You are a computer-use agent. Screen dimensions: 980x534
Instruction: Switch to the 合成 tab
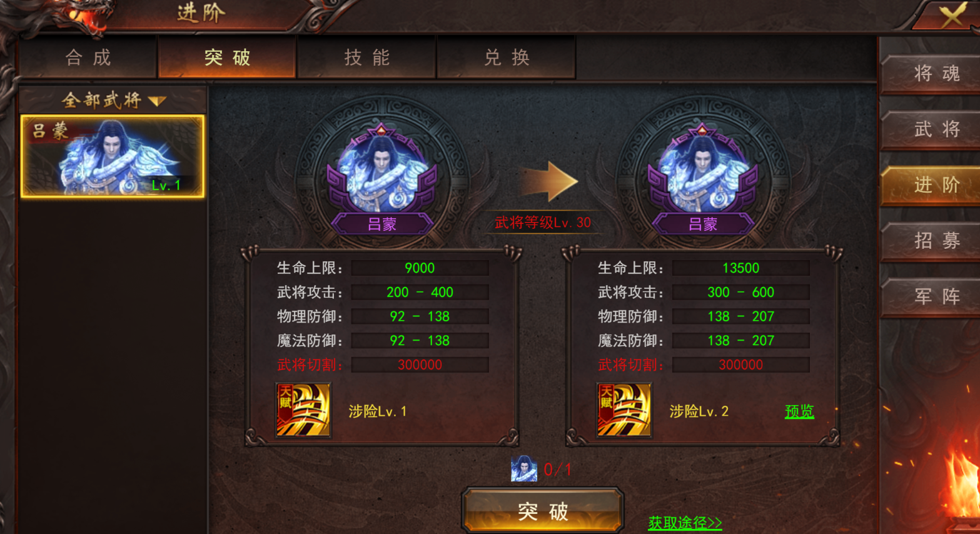(x=88, y=58)
